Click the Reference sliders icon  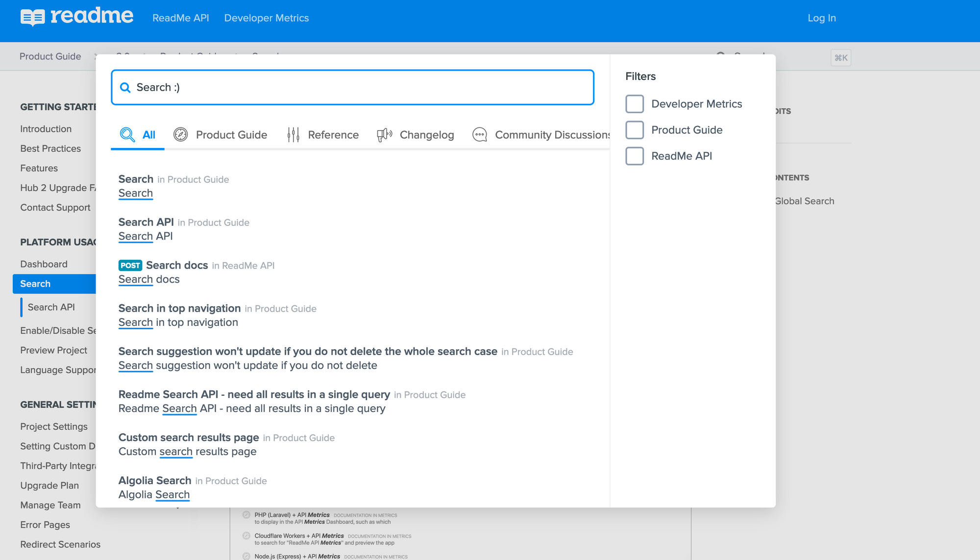pos(293,135)
